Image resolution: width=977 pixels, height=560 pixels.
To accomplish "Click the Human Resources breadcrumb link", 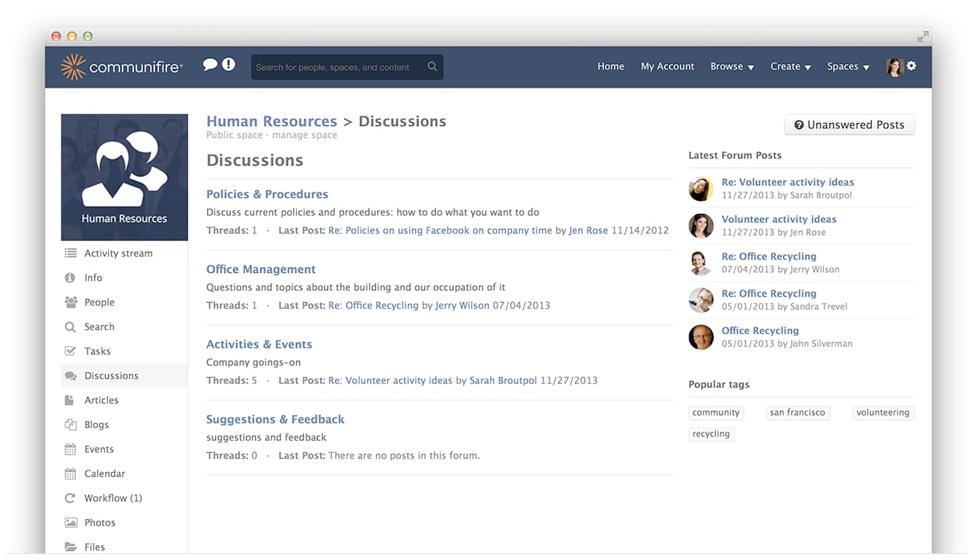I will [x=271, y=122].
